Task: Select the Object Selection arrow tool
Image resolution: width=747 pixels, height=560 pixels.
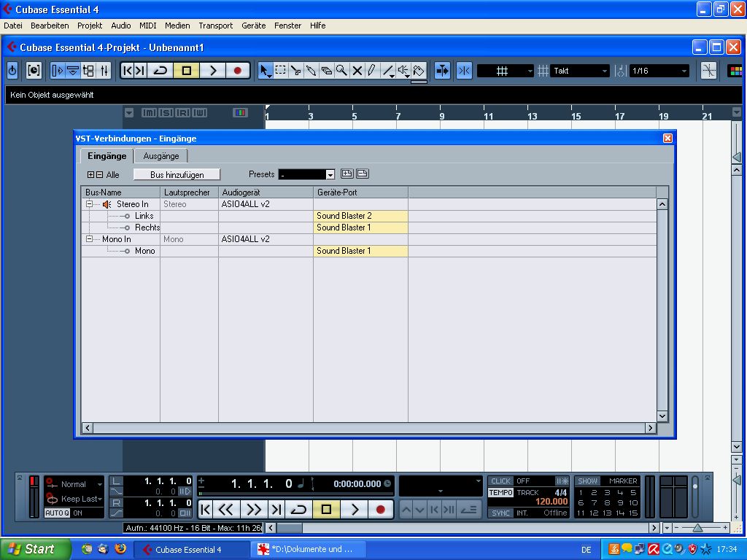Action: tap(265, 71)
